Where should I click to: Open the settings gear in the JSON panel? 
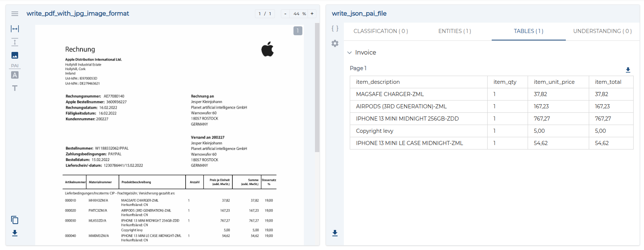335,43
